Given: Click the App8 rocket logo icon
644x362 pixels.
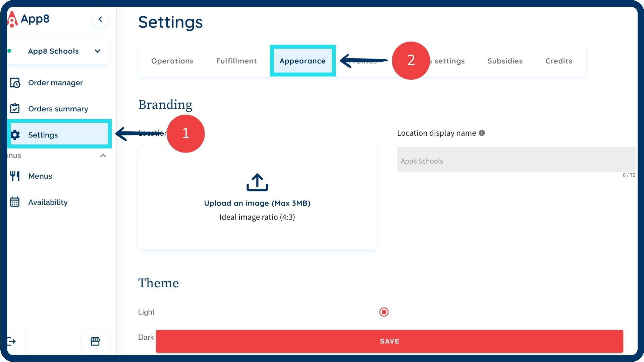Looking at the screenshot, I should (12, 19).
